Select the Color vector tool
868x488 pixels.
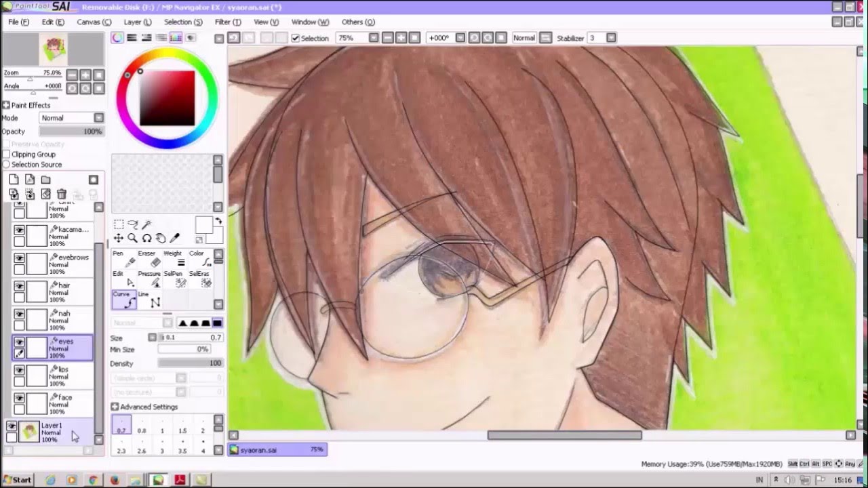pyautogui.click(x=200, y=258)
